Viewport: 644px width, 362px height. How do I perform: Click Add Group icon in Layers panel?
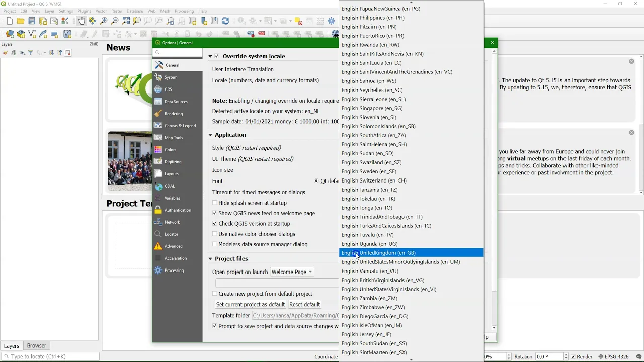tap(14, 53)
